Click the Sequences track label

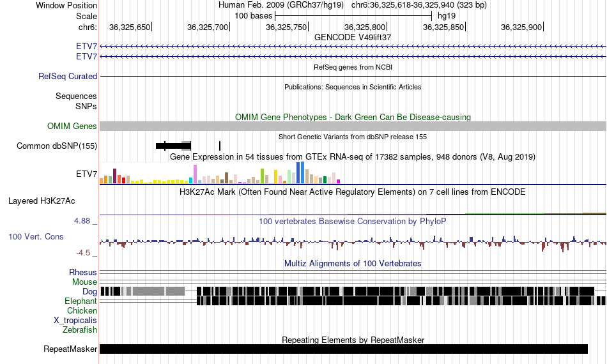point(76,96)
